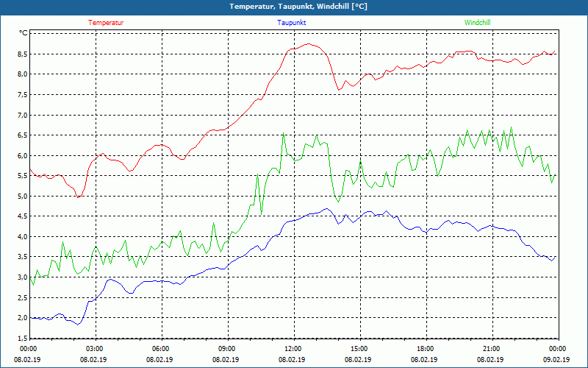Click the 5,0 y-axis value
This screenshot has height=368, width=588.
(x=23, y=196)
